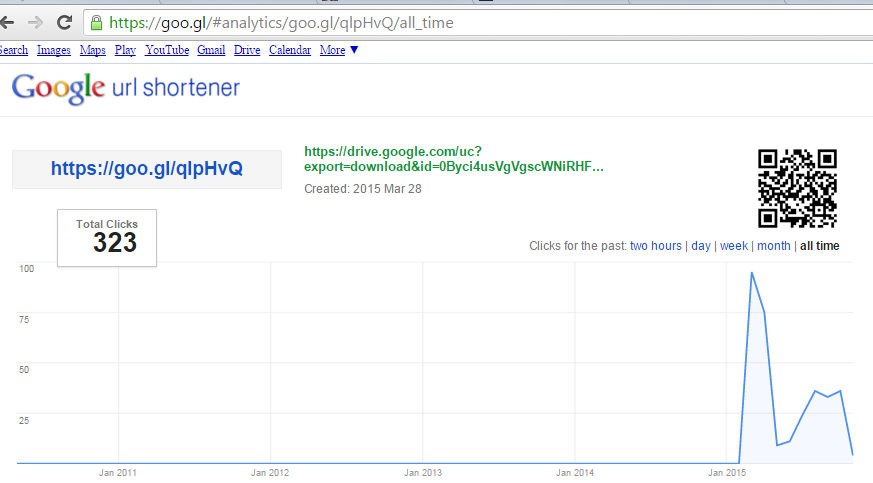This screenshot has height=483, width=873.
Task: Select the all time clicks view
Action: tap(820, 246)
